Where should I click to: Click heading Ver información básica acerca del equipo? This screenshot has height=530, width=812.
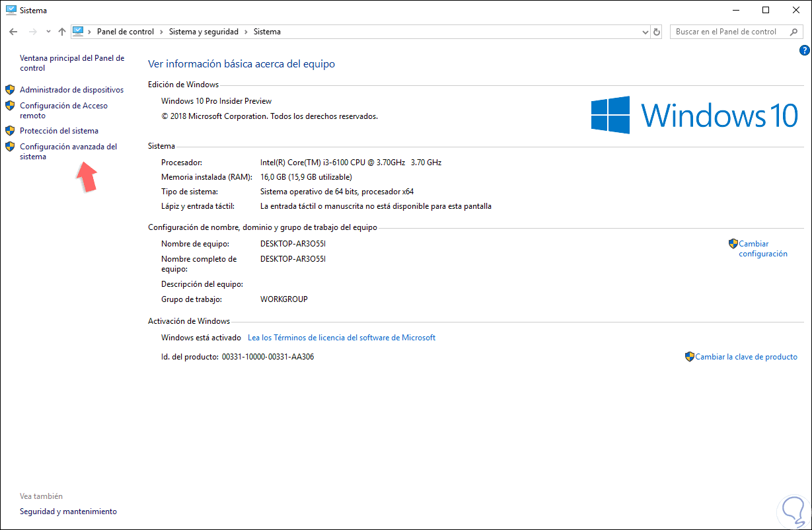tap(241, 64)
